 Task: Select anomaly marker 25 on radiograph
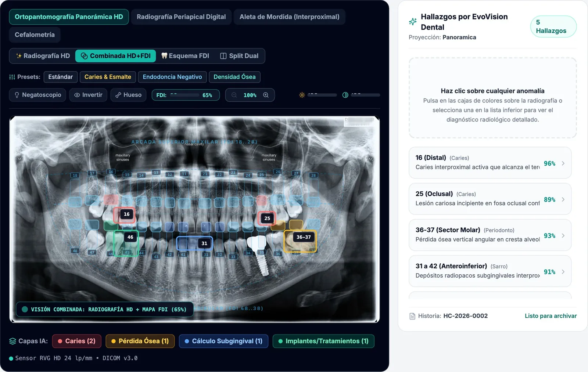tap(267, 218)
